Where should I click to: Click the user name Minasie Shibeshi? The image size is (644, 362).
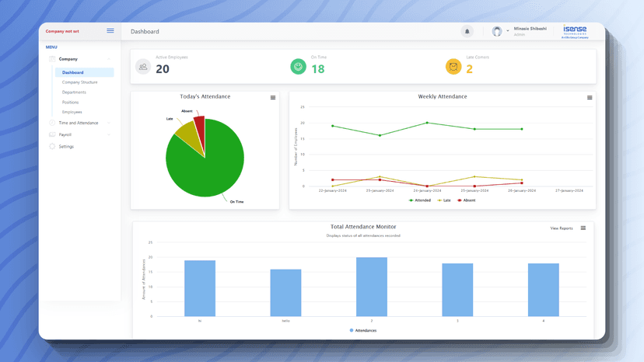(x=530, y=29)
